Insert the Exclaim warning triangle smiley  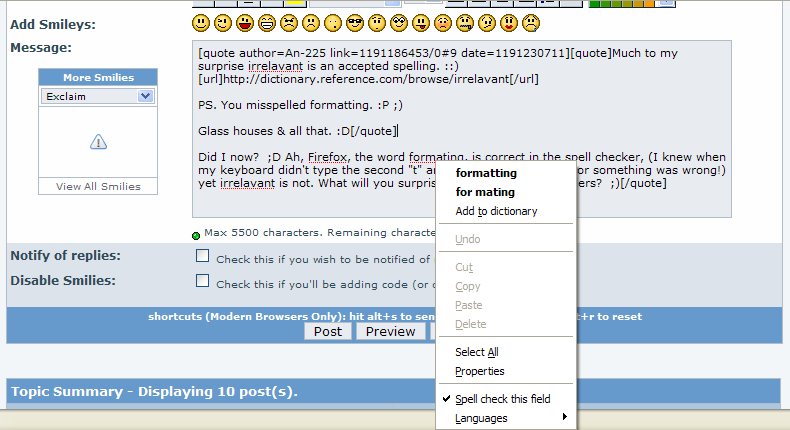(x=98, y=142)
